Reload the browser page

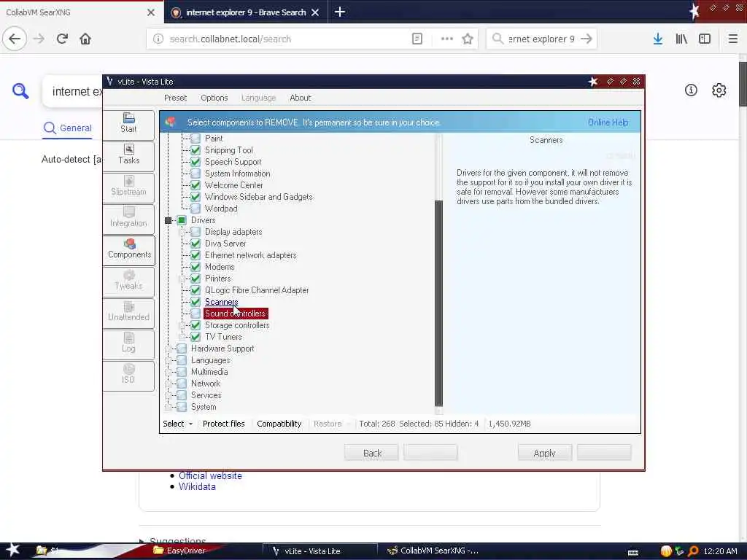(x=62, y=39)
